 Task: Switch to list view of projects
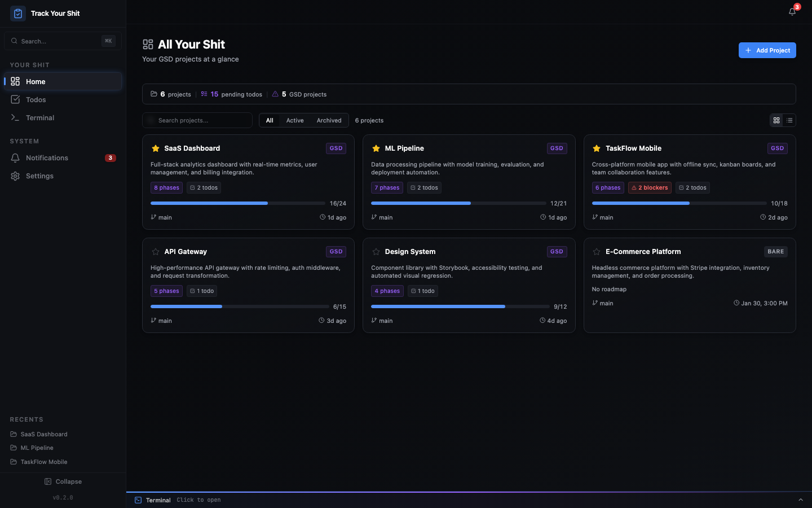pyautogui.click(x=790, y=120)
